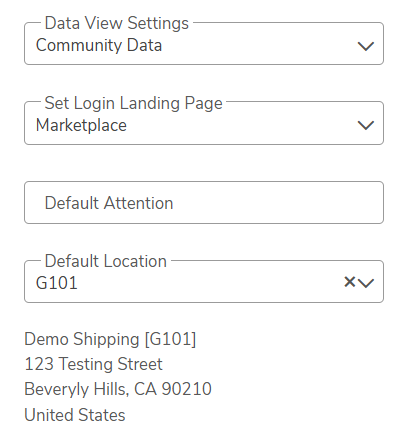Click the Default Location chevron arrow
The image size is (414, 440).
click(x=366, y=283)
